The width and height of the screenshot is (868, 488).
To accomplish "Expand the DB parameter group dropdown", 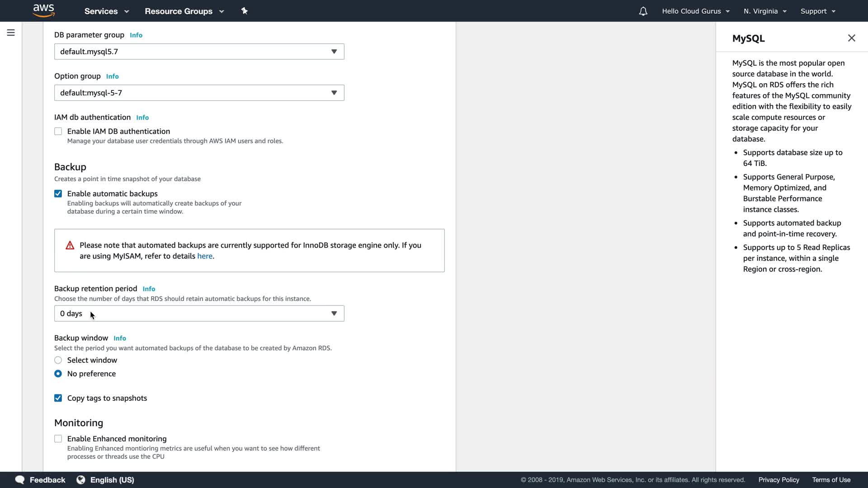I will coord(199,52).
